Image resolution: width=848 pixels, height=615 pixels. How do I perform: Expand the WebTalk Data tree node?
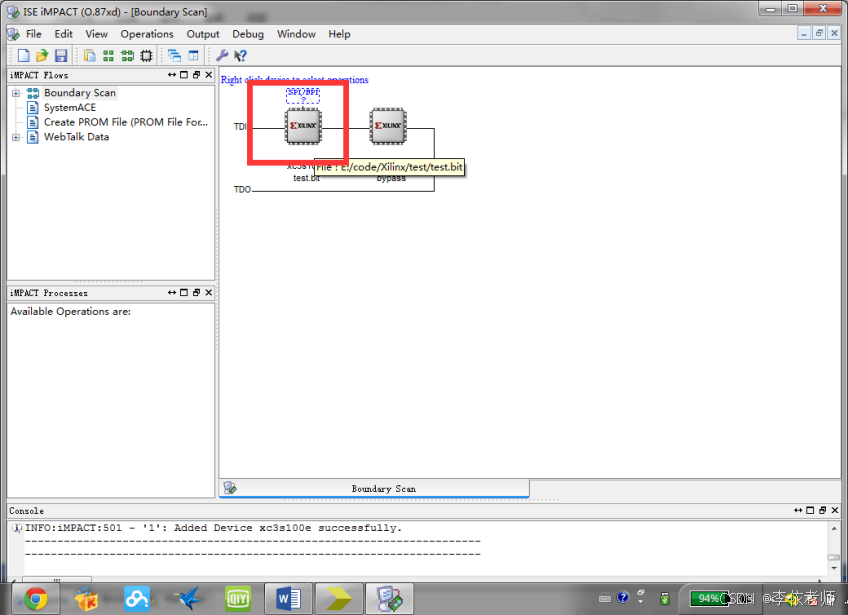(16, 137)
